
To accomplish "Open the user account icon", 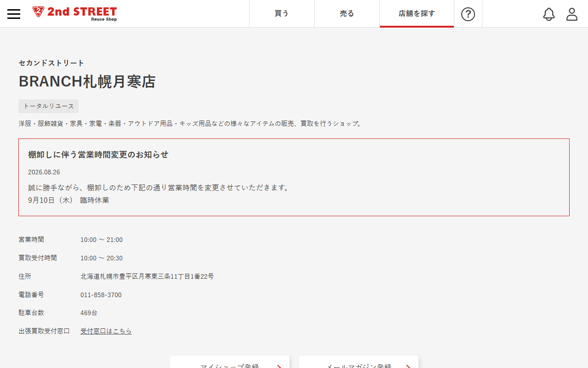I will point(572,14).
